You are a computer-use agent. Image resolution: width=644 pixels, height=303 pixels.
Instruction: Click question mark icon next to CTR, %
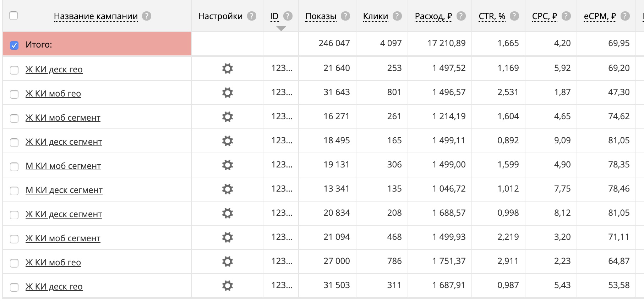click(514, 16)
